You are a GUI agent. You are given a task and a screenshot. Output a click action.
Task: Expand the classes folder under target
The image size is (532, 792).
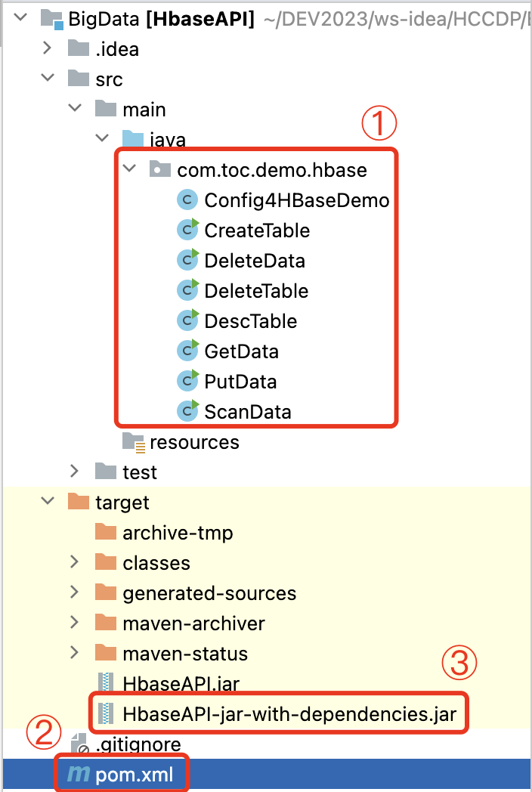point(75,562)
